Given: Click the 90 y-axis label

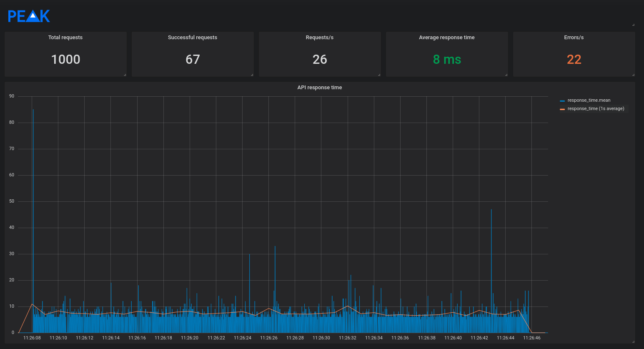Looking at the screenshot, I should [12, 96].
